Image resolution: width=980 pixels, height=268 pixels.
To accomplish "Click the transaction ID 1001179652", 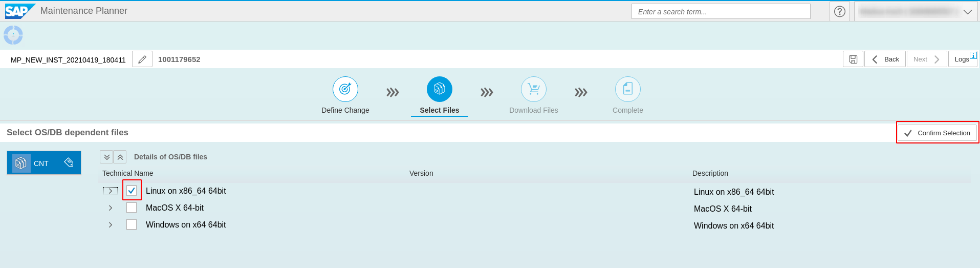I will [179, 59].
